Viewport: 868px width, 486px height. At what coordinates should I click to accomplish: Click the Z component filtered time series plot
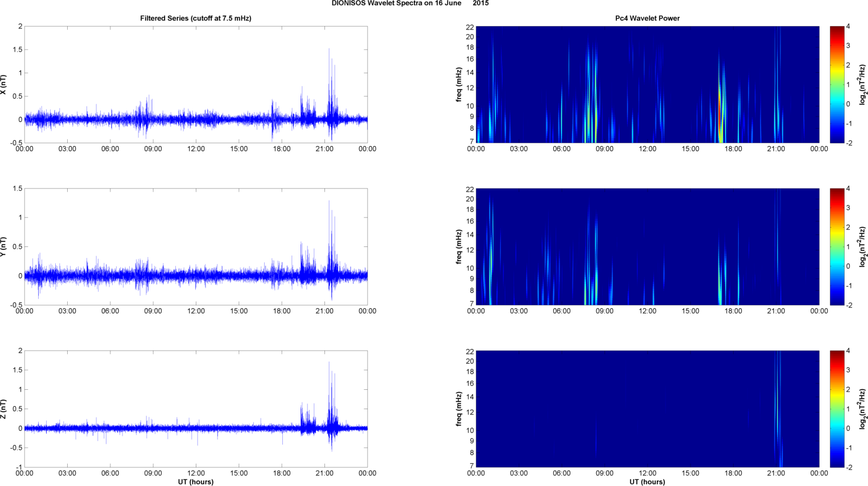coord(196,409)
